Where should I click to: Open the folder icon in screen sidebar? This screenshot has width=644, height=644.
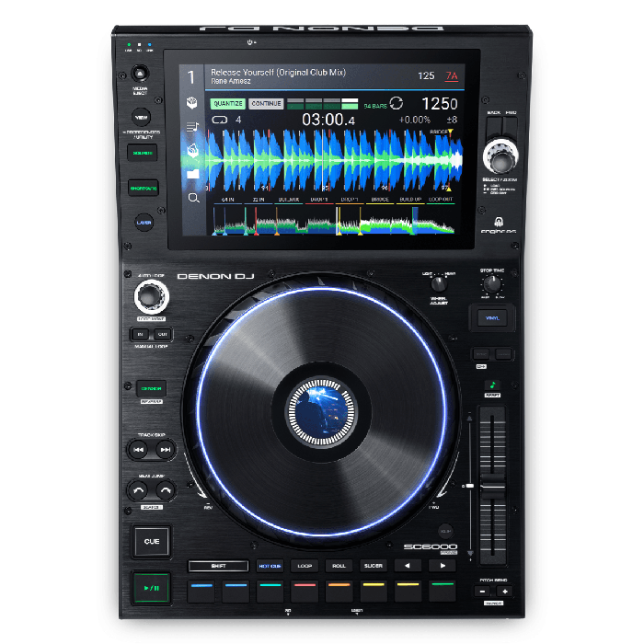(193, 173)
